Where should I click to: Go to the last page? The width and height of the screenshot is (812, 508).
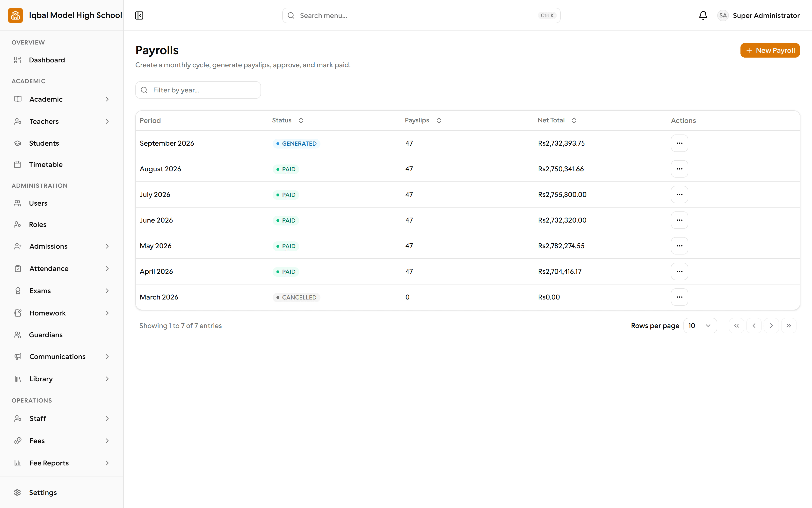[789, 326]
